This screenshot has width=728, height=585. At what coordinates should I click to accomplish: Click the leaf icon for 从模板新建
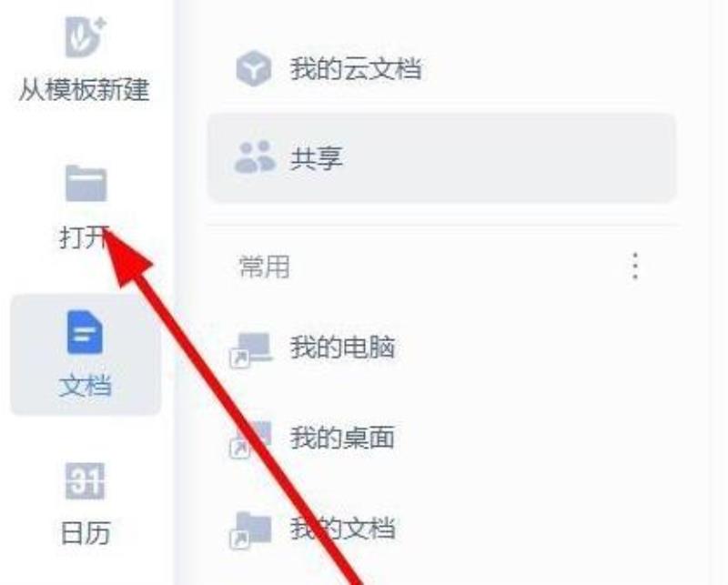[86, 36]
